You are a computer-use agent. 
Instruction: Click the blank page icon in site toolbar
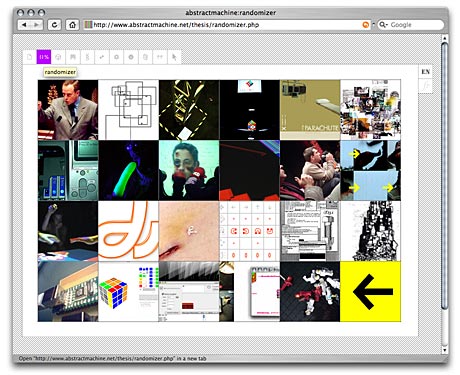(29, 57)
